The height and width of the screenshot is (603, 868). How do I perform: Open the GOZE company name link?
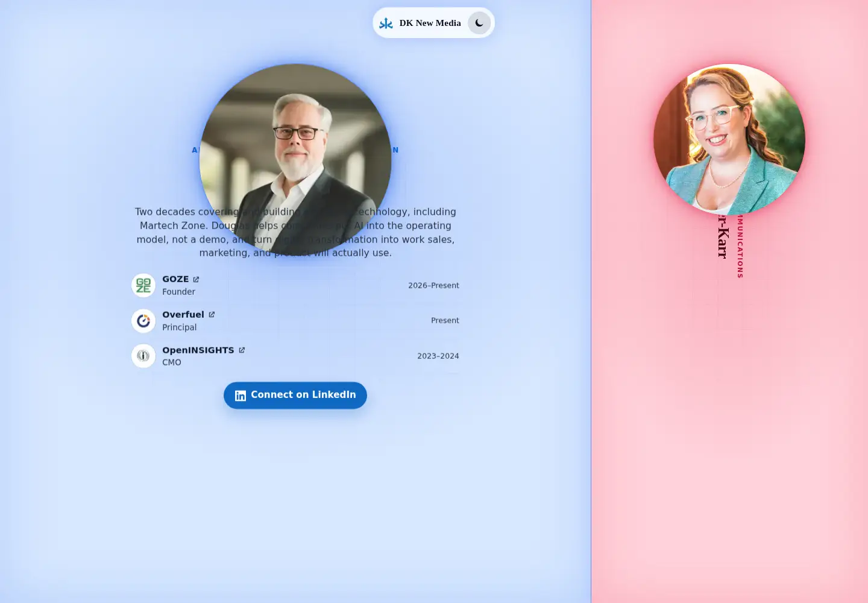(175, 279)
